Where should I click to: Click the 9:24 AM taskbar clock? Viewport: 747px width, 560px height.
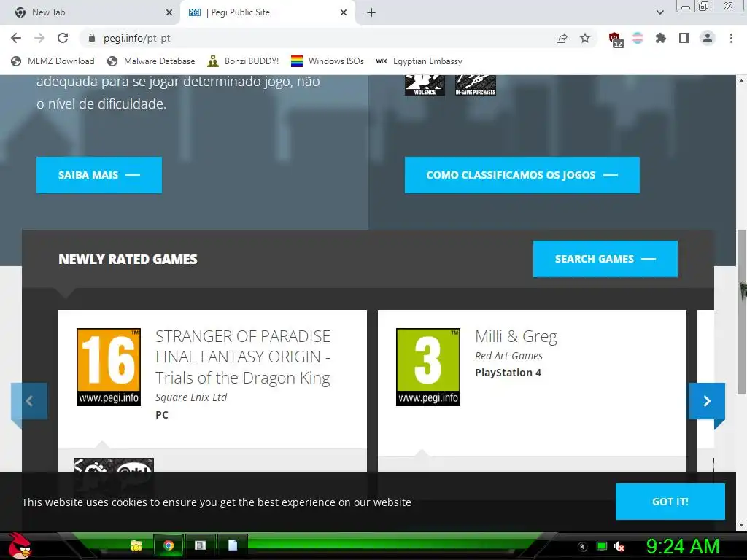pyautogui.click(x=682, y=546)
